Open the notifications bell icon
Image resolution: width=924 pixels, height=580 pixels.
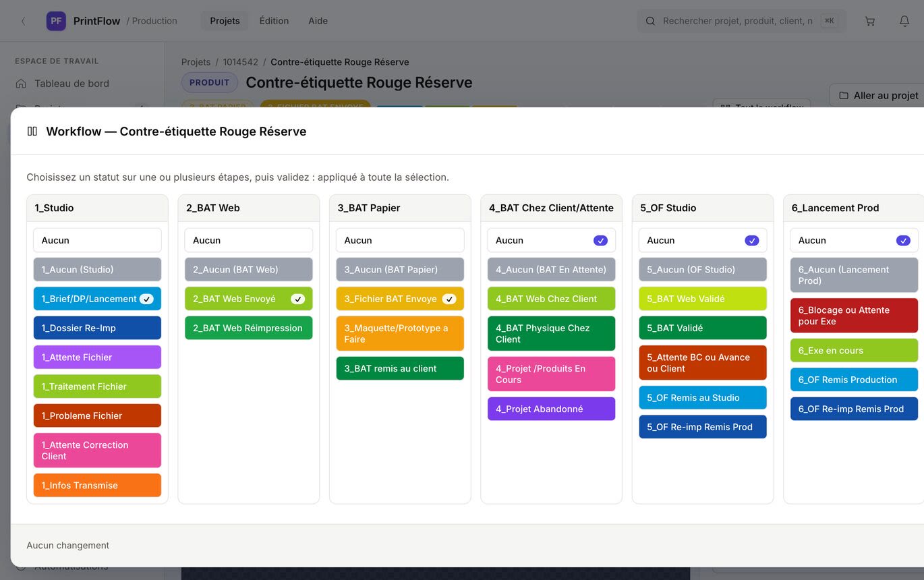pyautogui.click(x=904, y=21)
